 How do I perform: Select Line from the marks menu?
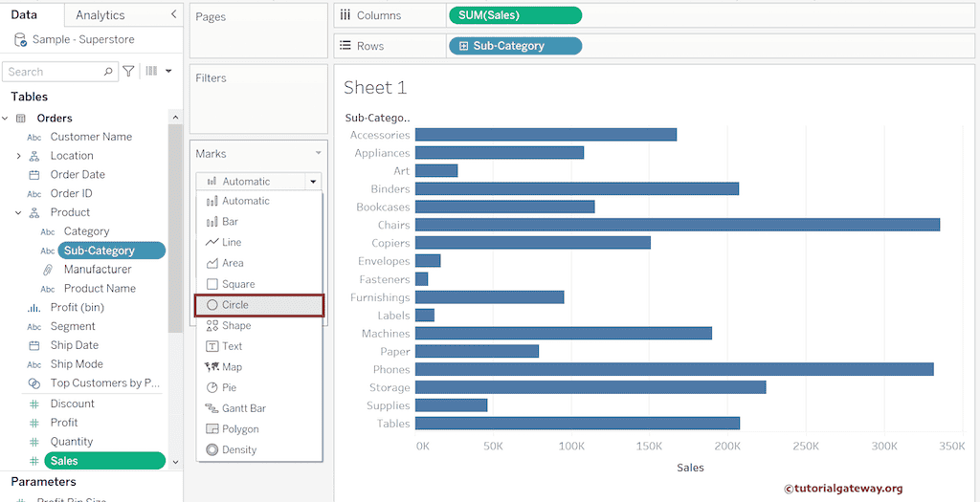point(232,243)
